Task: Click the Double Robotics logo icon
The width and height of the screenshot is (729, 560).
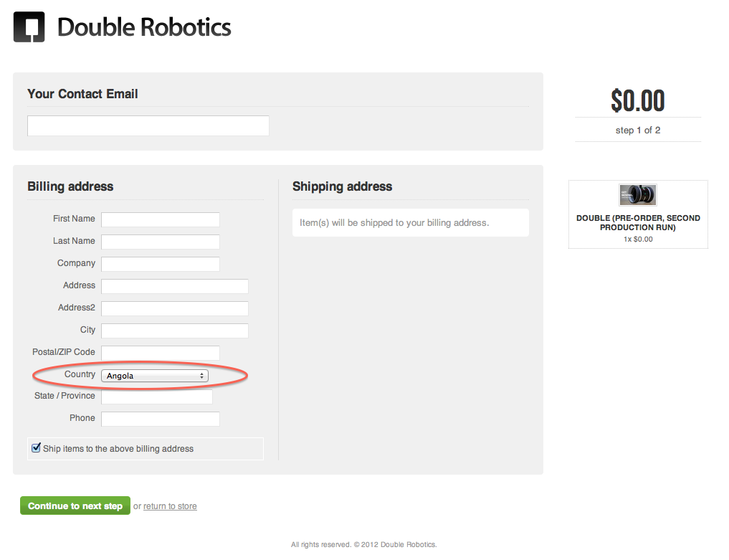Action: (29, 27)
